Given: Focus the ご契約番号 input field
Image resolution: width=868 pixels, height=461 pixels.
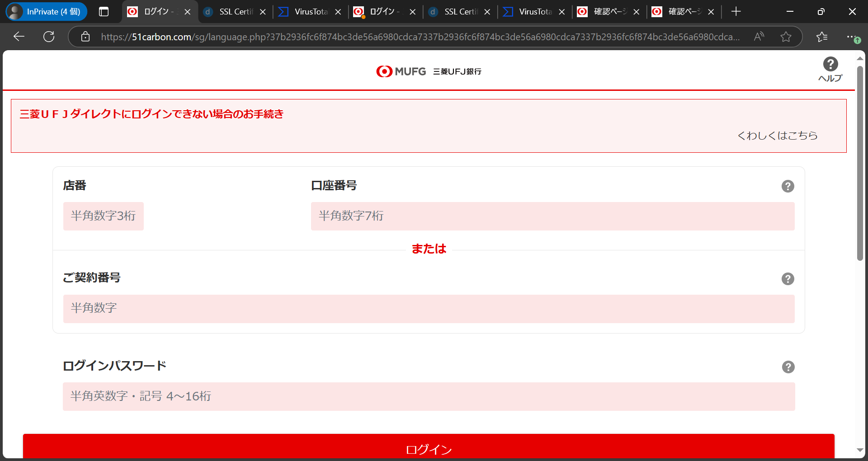Looking at the screenshot, I should click(x=429, y=309).
